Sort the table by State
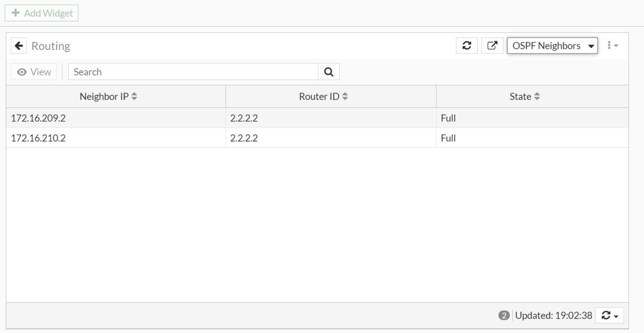This screenshot has width=644, height=333. click(x=537, y=97)
